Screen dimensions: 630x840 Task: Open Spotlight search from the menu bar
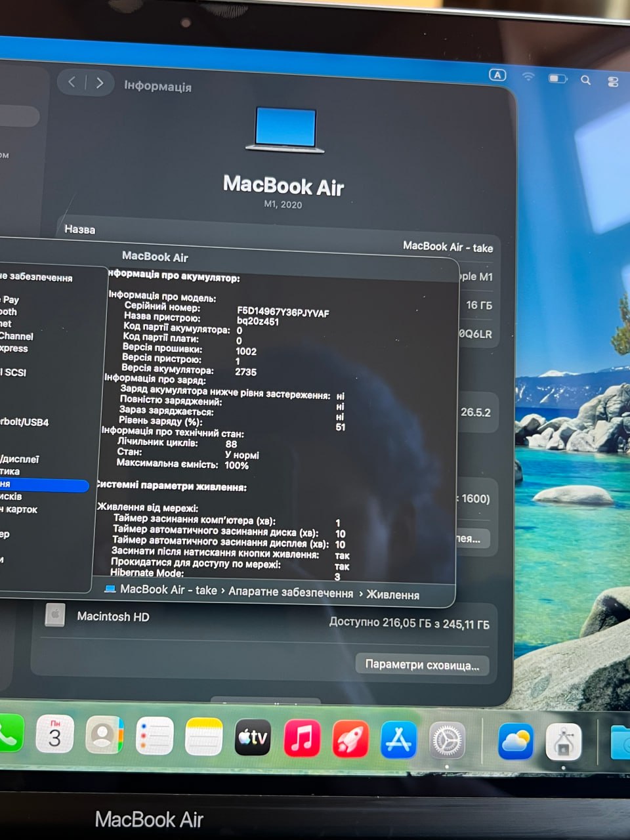coord(586,80)
